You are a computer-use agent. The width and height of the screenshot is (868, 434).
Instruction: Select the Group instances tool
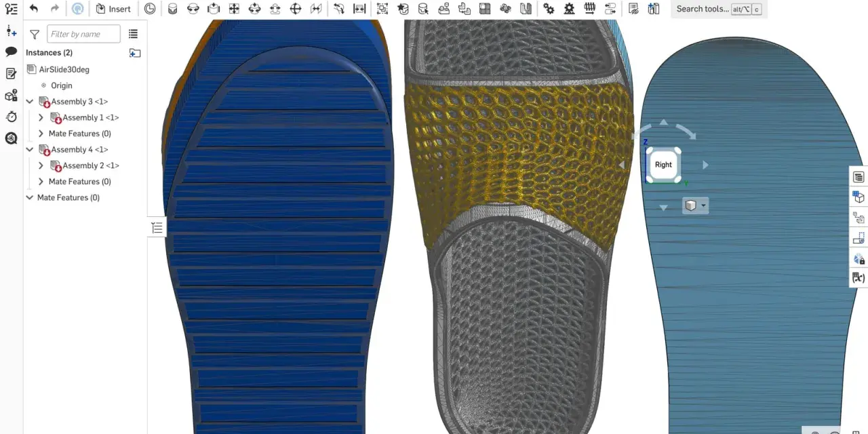coord(382,9)
